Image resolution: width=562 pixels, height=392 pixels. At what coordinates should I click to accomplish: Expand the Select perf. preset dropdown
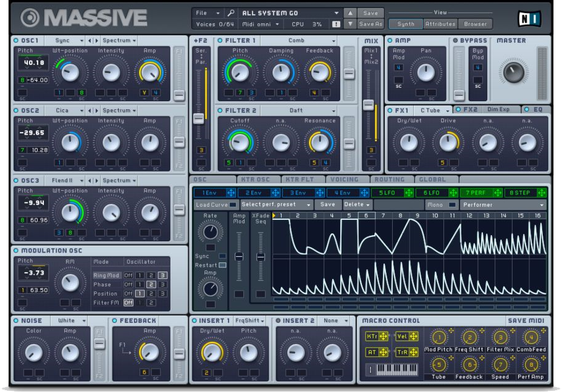tap(275, 204)
